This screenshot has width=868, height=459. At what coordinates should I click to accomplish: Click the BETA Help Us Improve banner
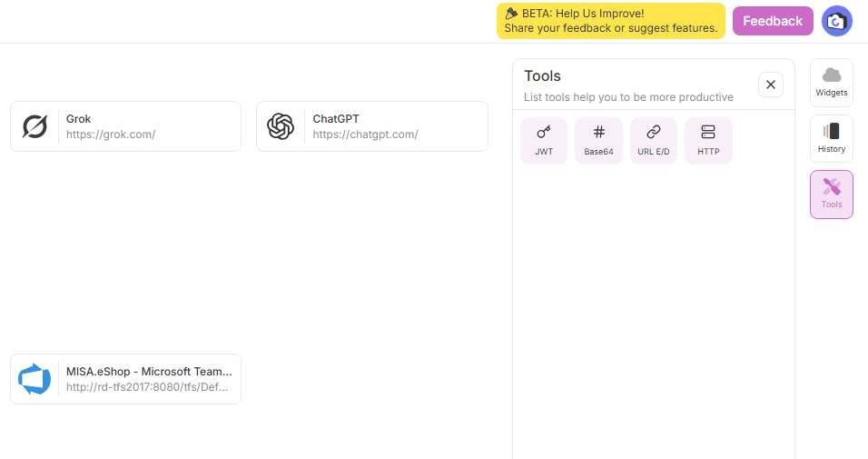pyautogui.click(x=610, y=21)
